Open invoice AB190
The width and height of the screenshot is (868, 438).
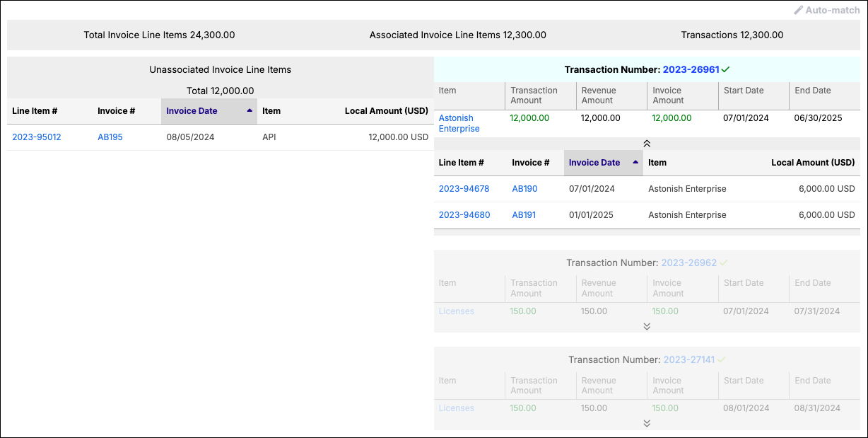(x=524, y=189)
